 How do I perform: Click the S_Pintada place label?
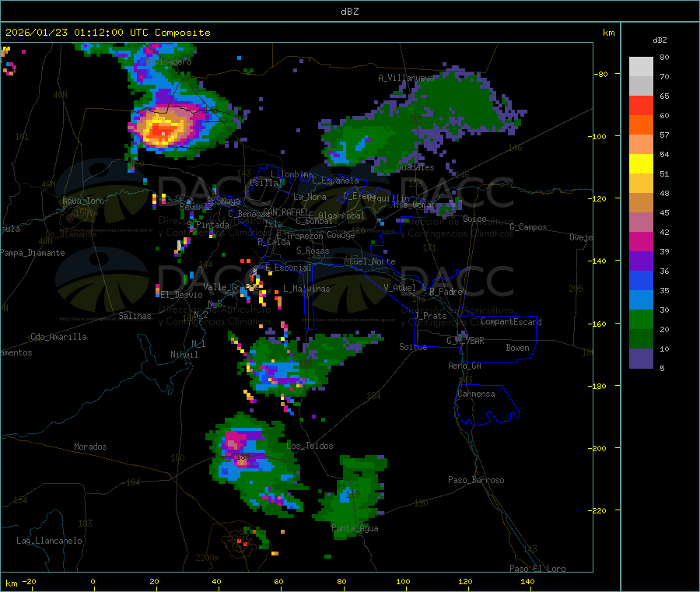208,225
